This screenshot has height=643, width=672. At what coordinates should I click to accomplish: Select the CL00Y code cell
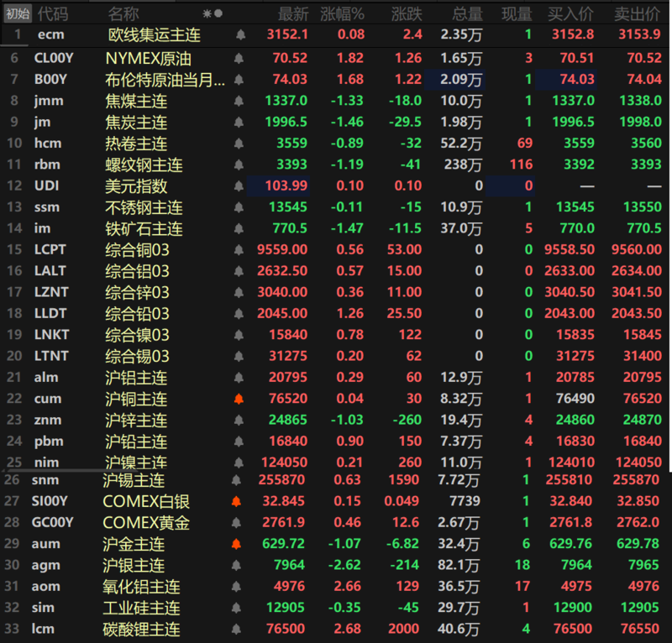tap(54, 58)
